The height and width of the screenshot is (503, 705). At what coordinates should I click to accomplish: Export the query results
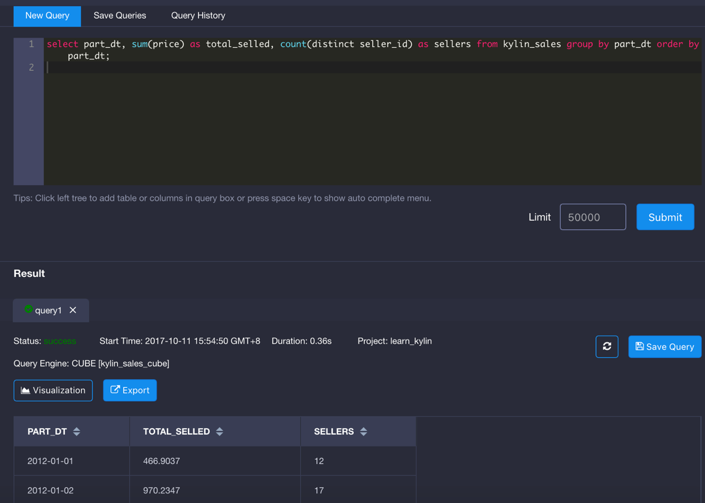coord(130,390)
